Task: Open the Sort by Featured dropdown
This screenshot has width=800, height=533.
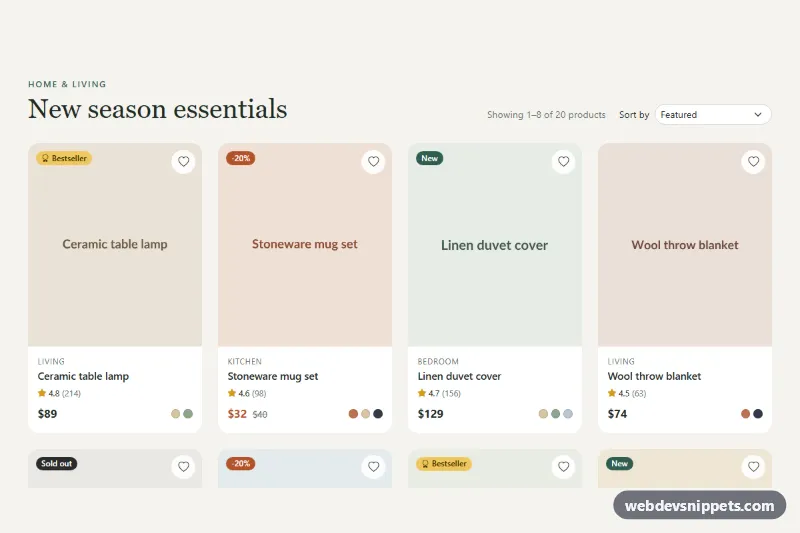Action: [x=713, y=115]
